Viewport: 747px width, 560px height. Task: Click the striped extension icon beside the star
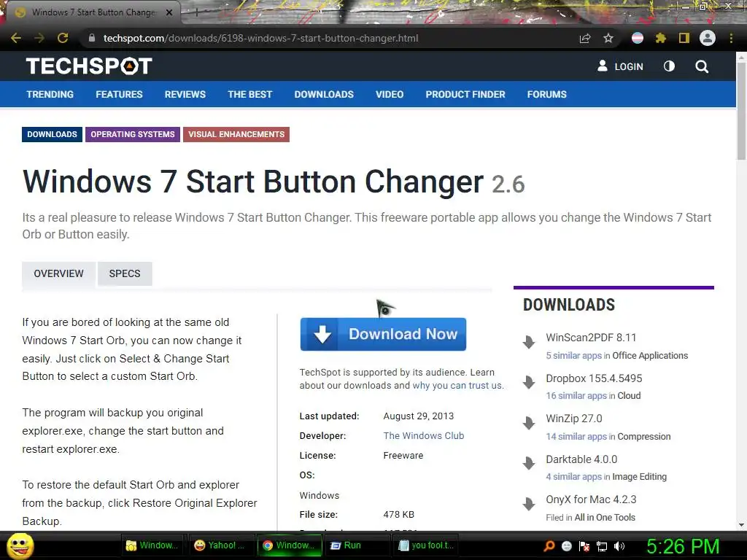tap(637, 38)
